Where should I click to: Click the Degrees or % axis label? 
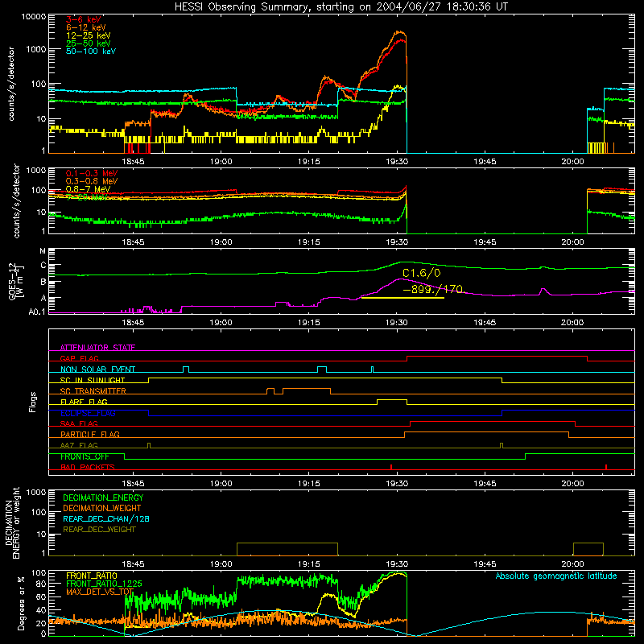click(21, 603)
